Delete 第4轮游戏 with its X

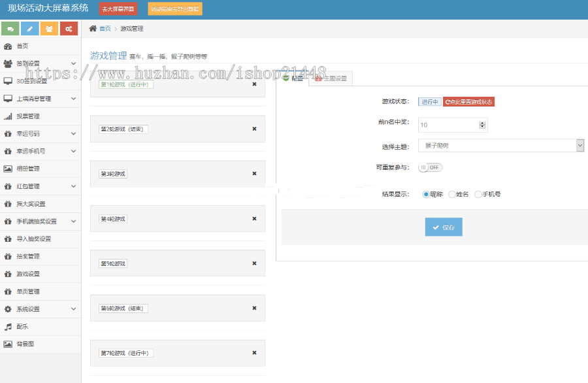pos(254,218)
